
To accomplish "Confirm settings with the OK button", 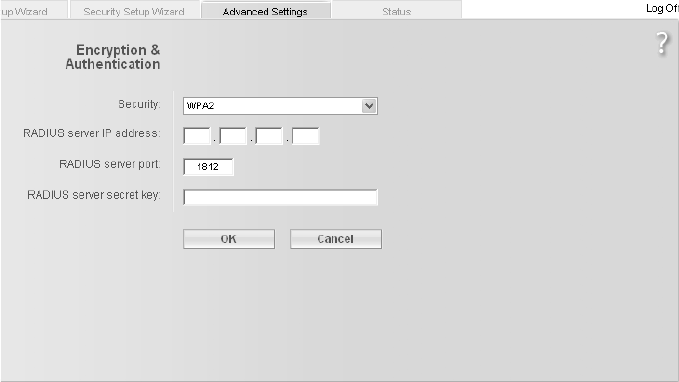I will pos(229,239).
